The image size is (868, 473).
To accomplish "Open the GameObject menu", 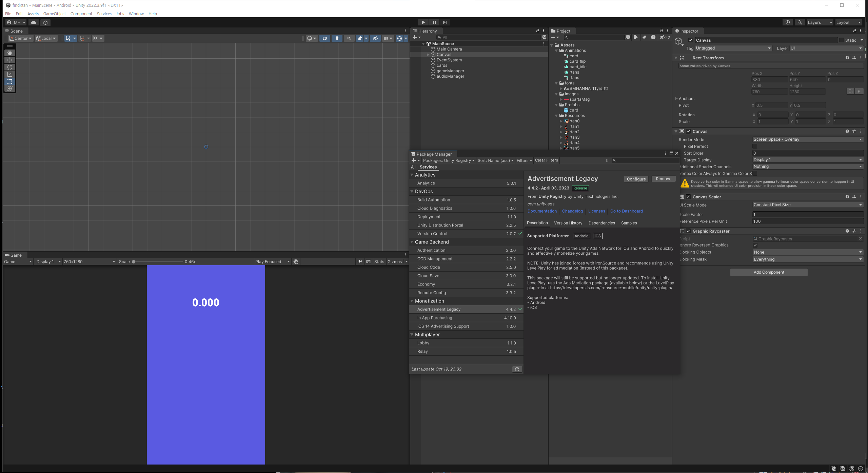I will pyautogui.click(x=55, y=14).
